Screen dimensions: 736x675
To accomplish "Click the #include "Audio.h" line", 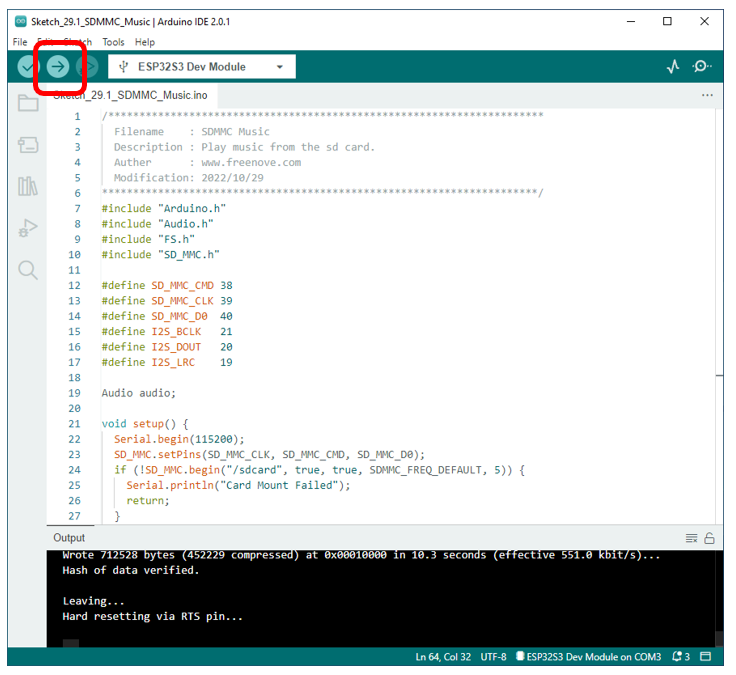I will [157, 224].
